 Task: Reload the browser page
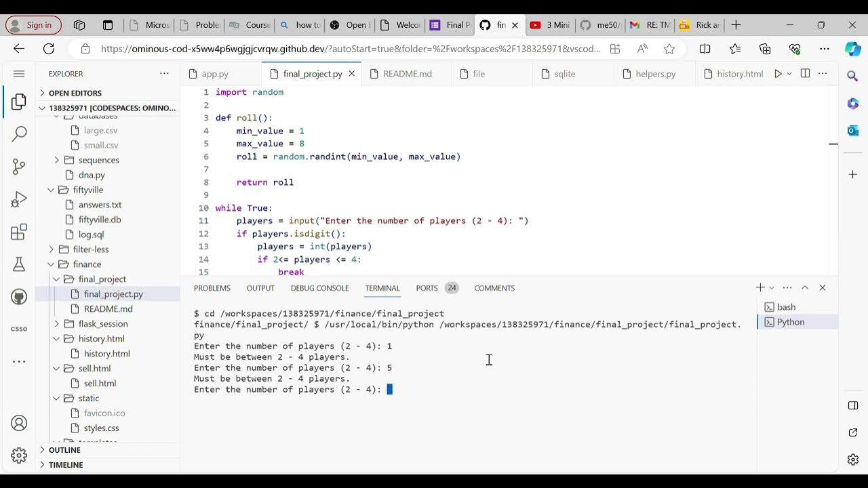pos(49,49)
